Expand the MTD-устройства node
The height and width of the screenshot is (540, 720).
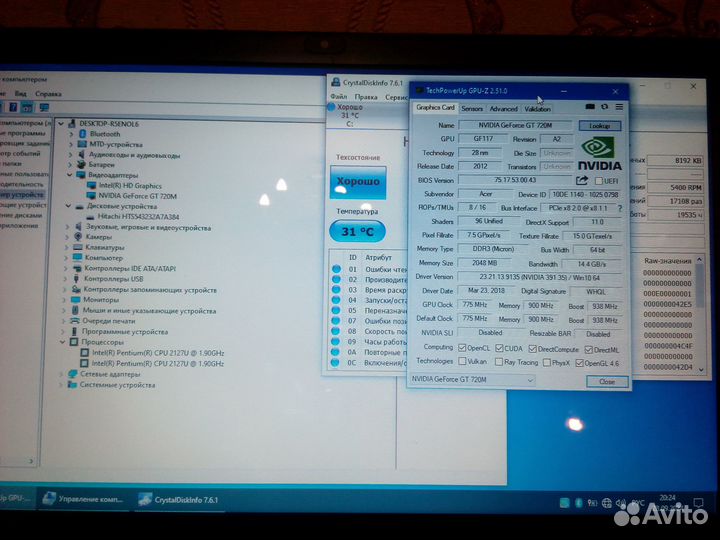[71, 144]
